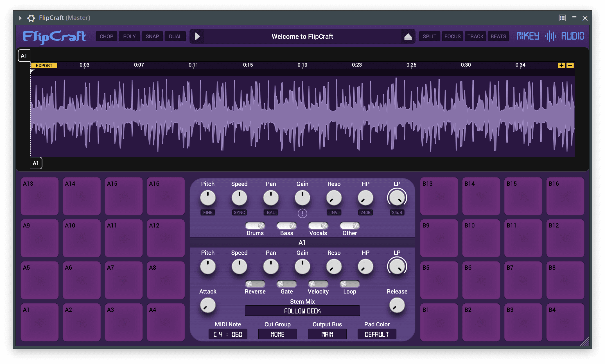Change HP slope 24dB selector
The image size is (605, 364).
365,213
